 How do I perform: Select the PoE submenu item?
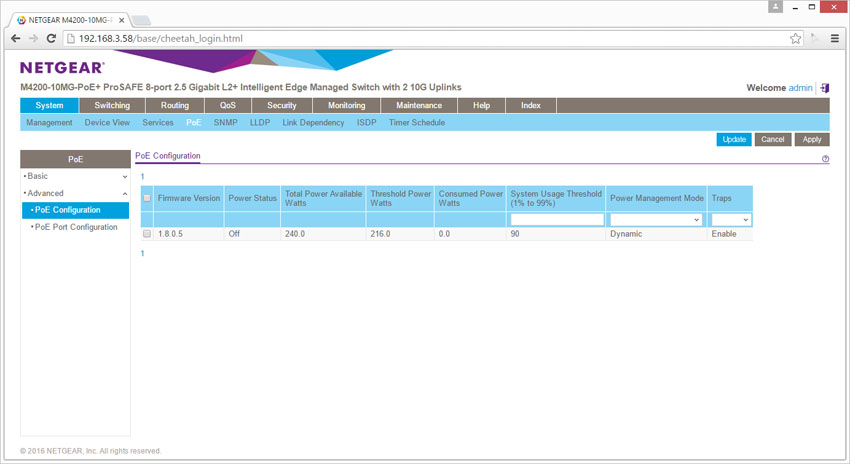click(x=194, y=123)
